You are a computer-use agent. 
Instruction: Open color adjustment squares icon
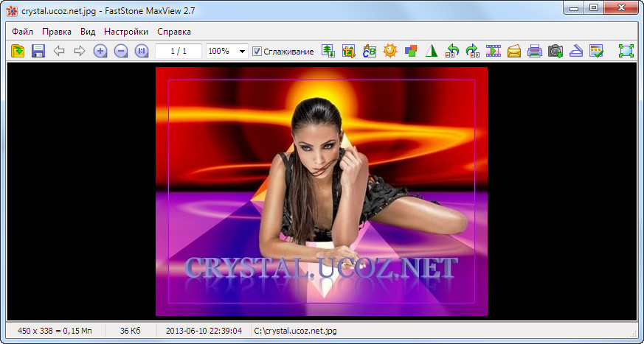point(411,51)
